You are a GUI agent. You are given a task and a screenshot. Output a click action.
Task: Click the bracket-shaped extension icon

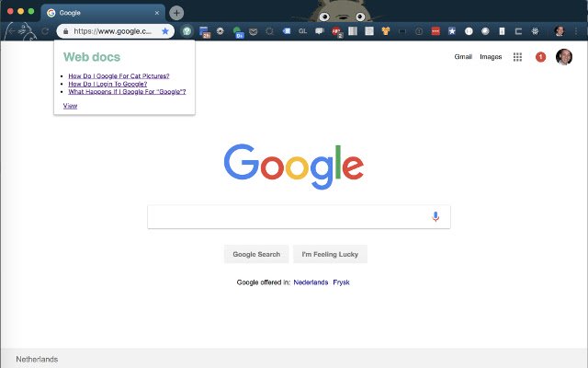[x=518, y=31]
